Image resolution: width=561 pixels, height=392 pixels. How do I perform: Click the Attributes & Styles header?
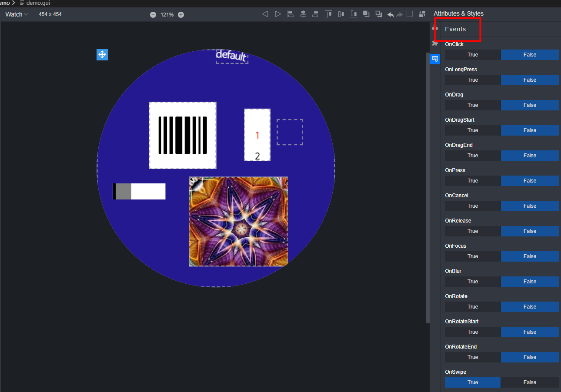click(458, 13)
